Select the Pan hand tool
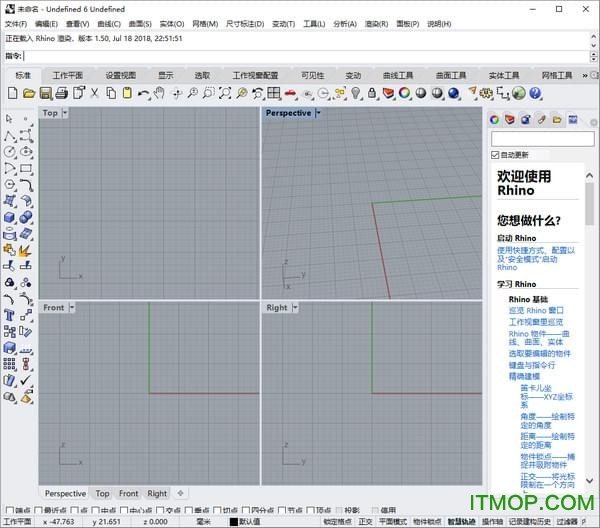 (x=159, y=93)
